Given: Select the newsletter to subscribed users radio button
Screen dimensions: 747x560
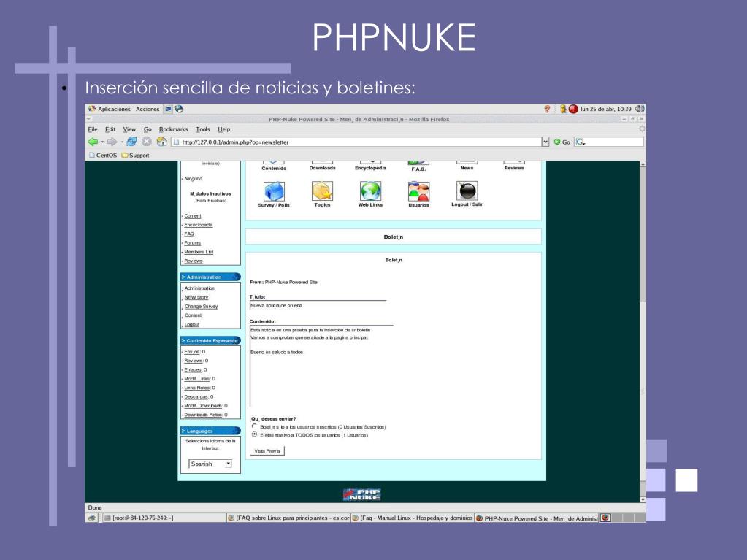Looking at the screenshot, I should click(x=254, y=426).
